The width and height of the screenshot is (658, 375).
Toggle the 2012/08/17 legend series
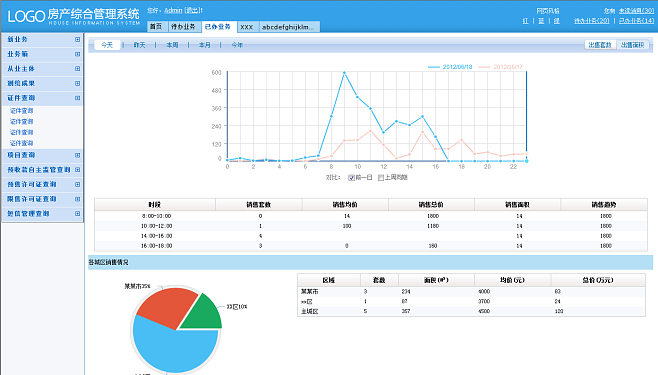501,67
